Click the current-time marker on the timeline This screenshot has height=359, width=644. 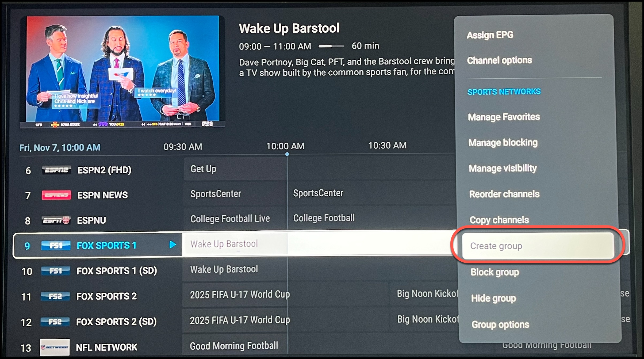(287, 154)
